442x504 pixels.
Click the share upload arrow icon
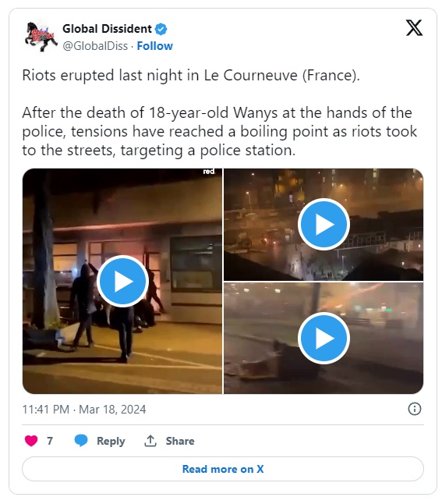pos(150,441)
